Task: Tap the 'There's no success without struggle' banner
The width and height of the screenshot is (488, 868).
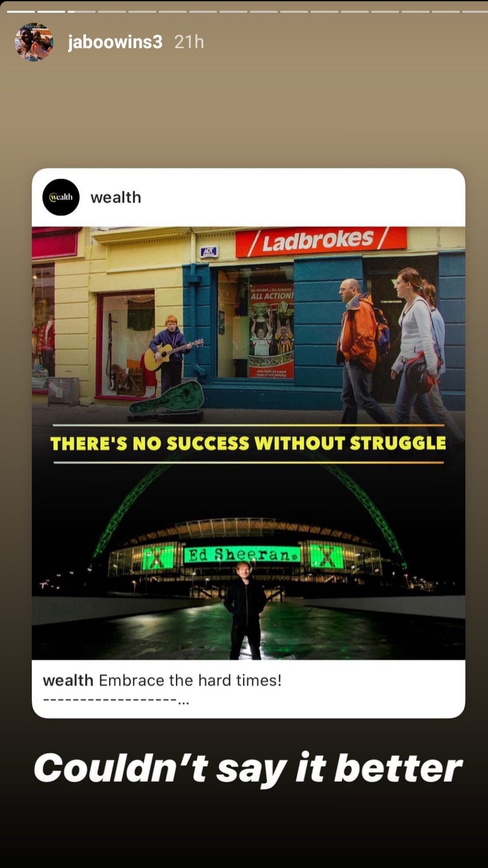Action: tap(248, 443)
